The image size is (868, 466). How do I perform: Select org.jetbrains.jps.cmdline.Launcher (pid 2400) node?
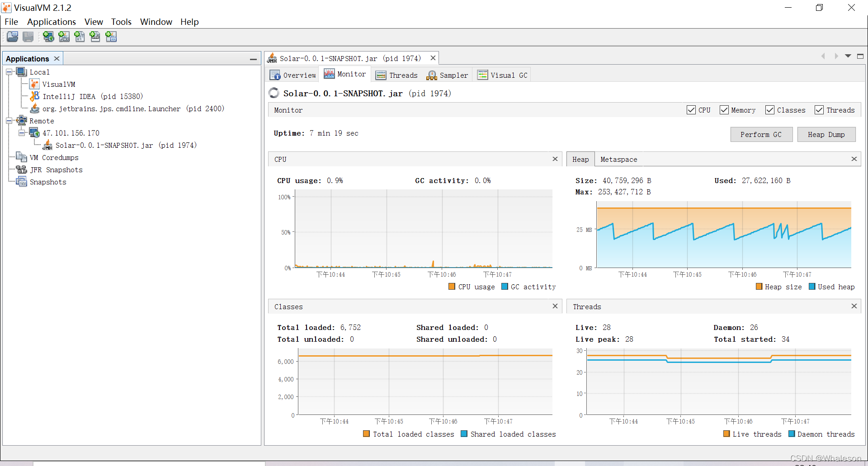tap(133, 108)
